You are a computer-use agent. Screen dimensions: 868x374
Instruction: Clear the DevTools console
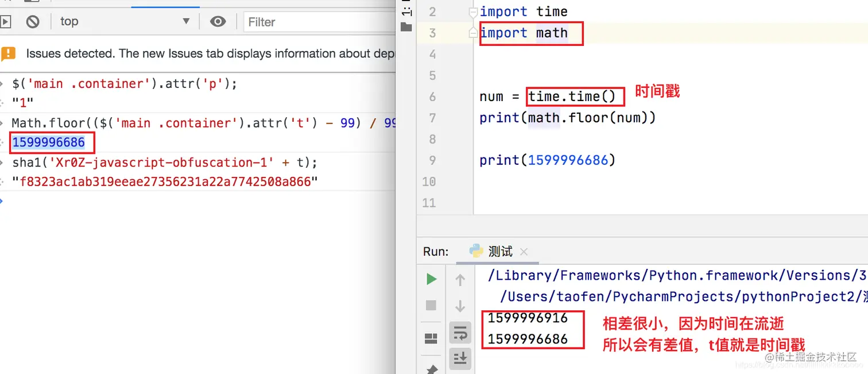click(x=33, y=22)
